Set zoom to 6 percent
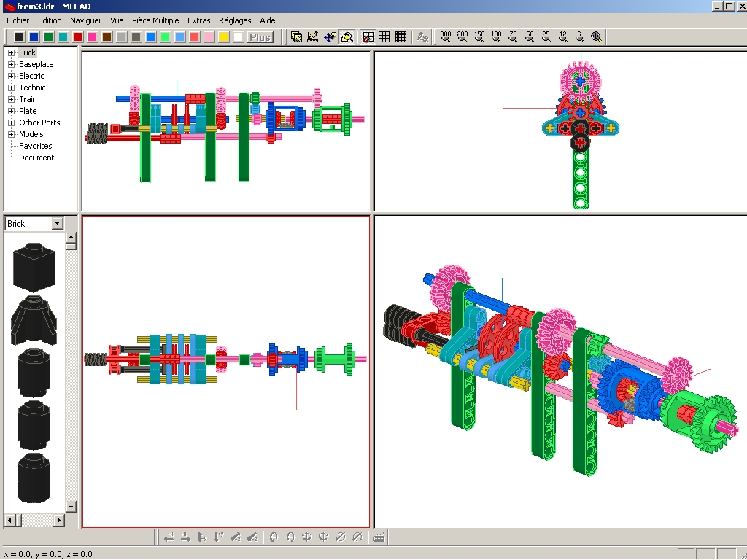Image resolution: width=747 pixels, height=560 pixels. click(x=579, y=36)
